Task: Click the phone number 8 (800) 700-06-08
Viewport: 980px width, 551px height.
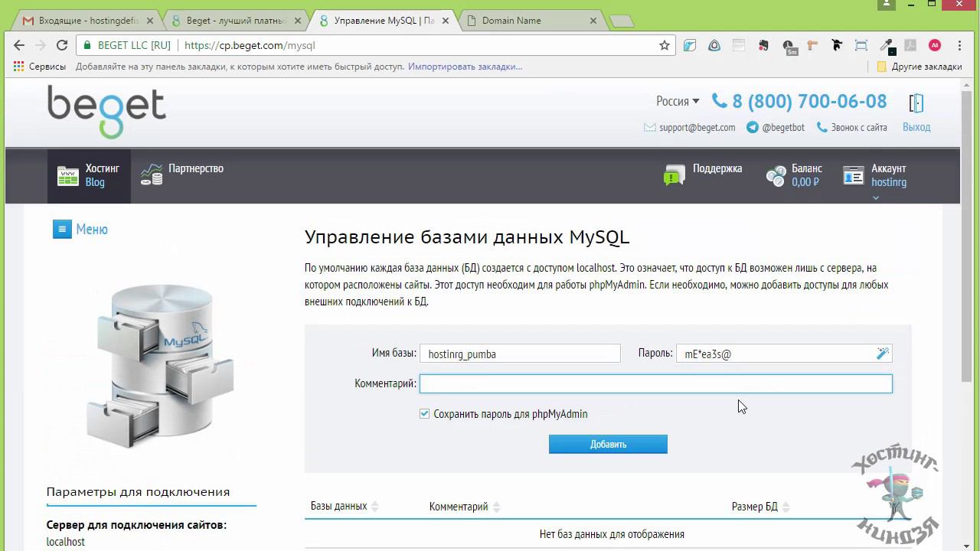Action: [809, 101]
